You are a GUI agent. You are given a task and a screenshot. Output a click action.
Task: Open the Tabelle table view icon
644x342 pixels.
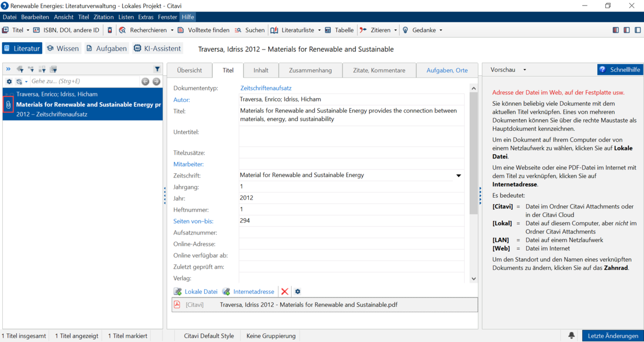(328, 30)
